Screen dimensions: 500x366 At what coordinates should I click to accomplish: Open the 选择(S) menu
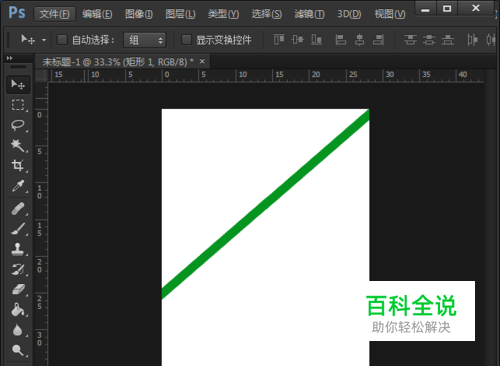pos(266,14)
